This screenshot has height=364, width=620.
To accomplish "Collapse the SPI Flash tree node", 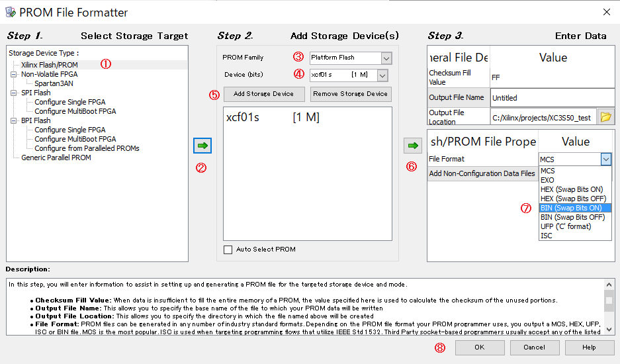I will tap(14, 93).
